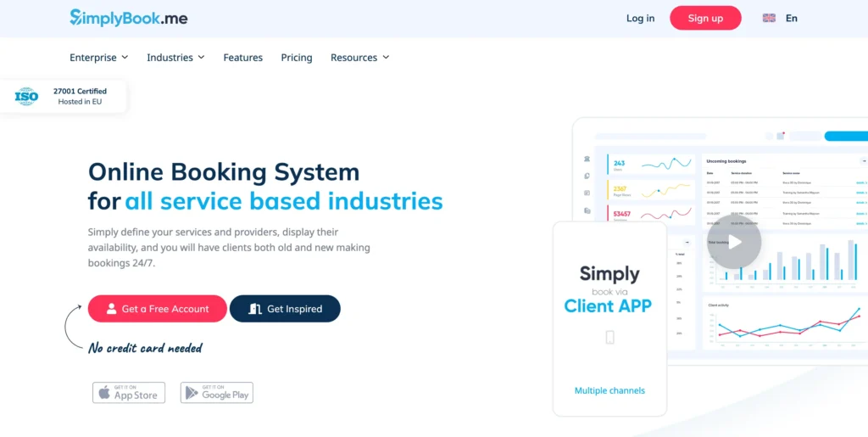Click the Online Booking System heading

coord(224,171)
